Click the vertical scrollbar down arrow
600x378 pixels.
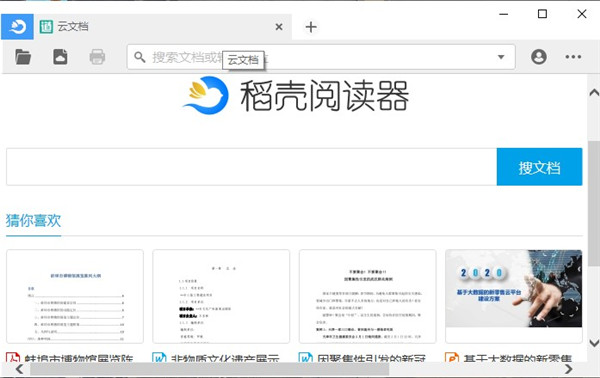tap(594, 343)
